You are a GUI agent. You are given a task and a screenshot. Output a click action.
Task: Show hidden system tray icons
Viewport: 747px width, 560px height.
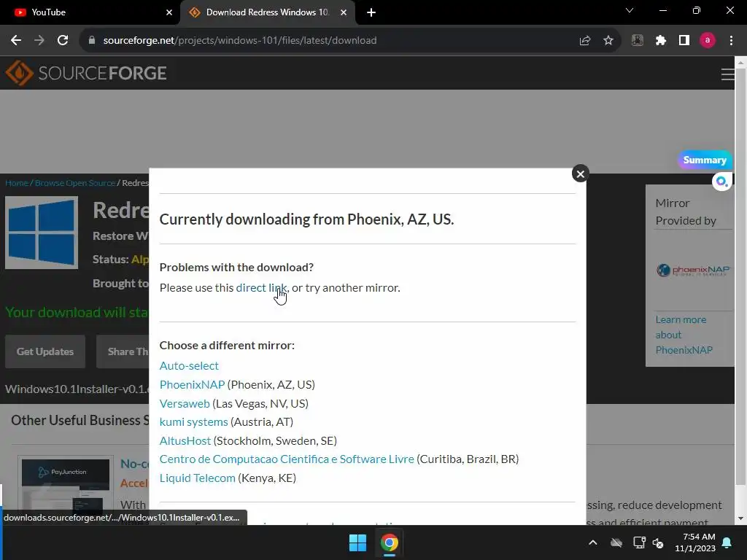(592, 542)
